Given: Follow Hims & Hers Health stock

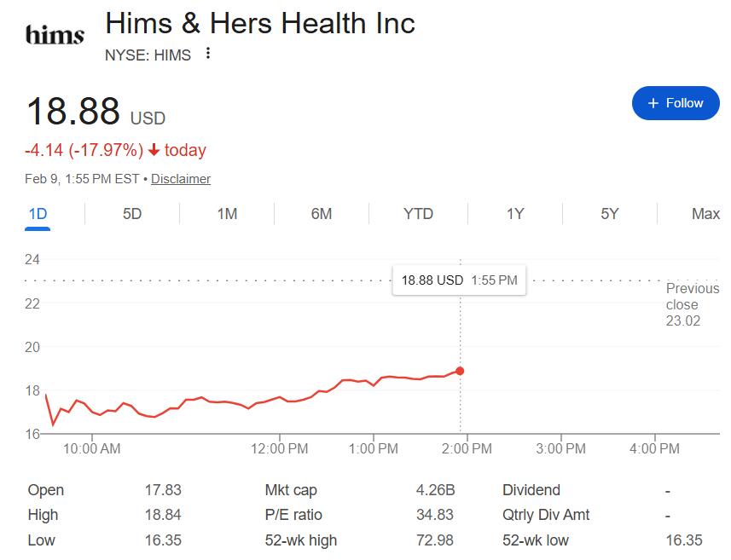Looking at the screenshot, I should pyautogui.click(x=676, y=103).
